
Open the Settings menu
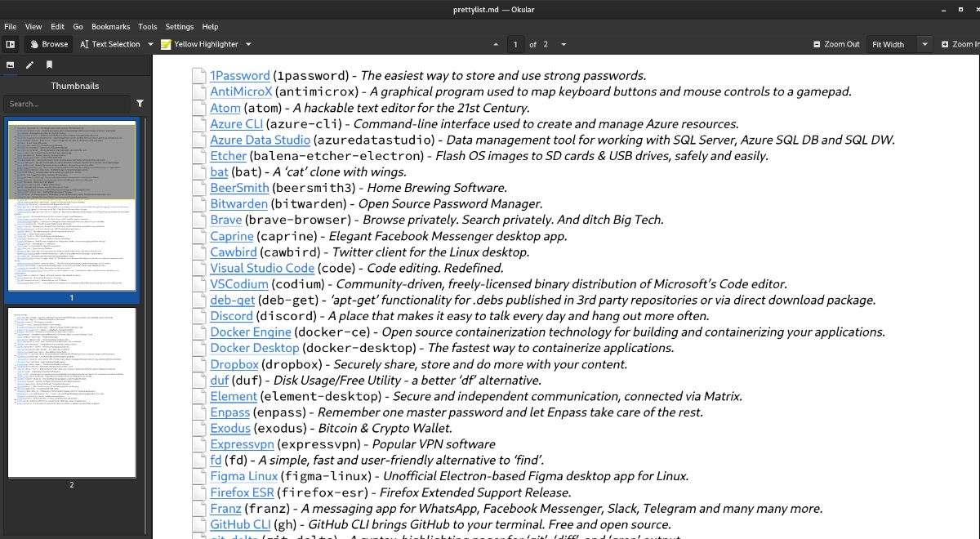pyautogui.click(x=180, y=26)
